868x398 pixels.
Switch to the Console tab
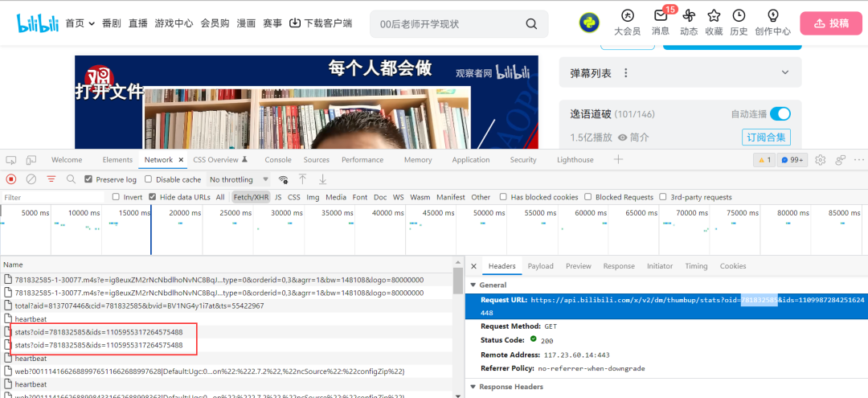click(278, 159)
